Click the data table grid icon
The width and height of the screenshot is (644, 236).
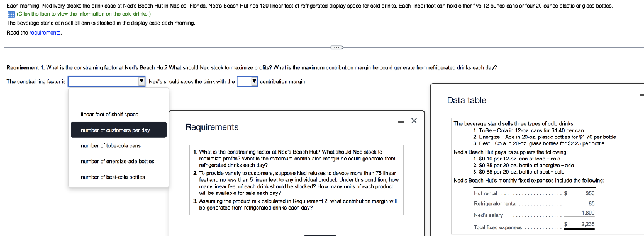click(x=11, y=14)
